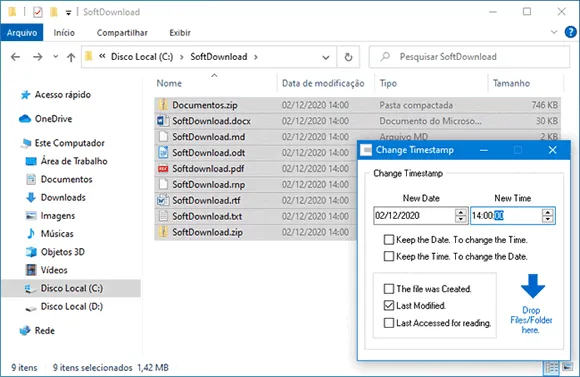Open the Objetos 3D folder
Viewport: 580px width, 377px height.
click(x=63, y=252)
